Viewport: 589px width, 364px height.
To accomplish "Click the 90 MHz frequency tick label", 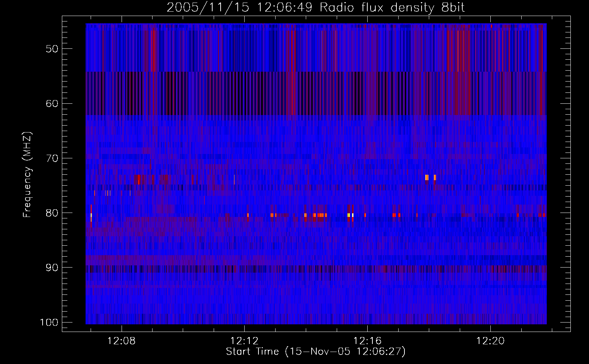I will coord(52,268).
